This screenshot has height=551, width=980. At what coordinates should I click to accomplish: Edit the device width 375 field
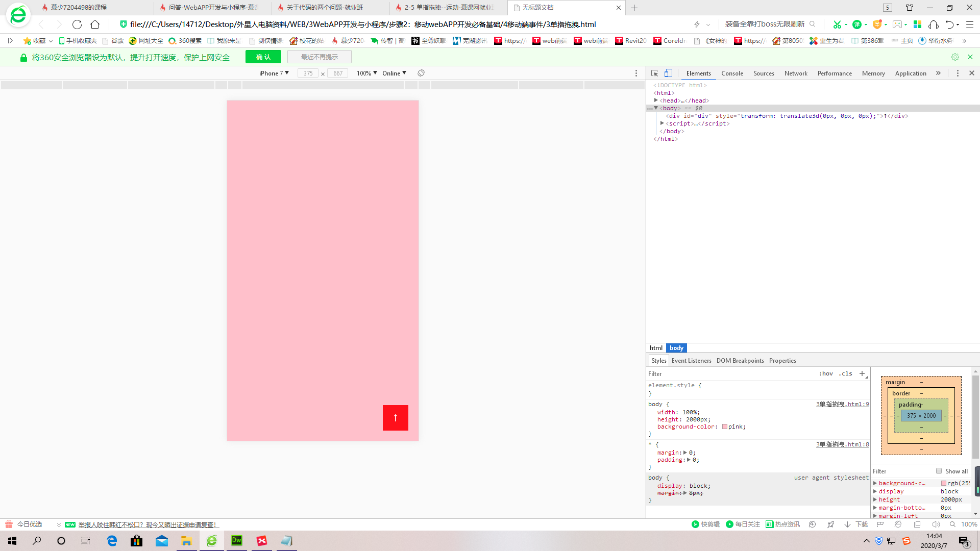[x=308, y=73]
